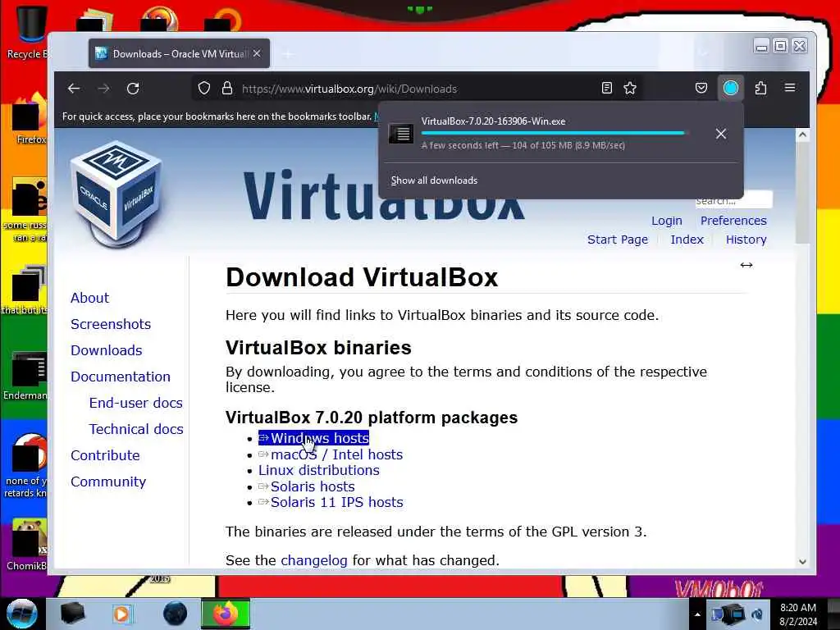Close the Downloads – Oracle VM VirtualBox tab
The width and height of the screenshot is (840, 630).
coord(257,53)
